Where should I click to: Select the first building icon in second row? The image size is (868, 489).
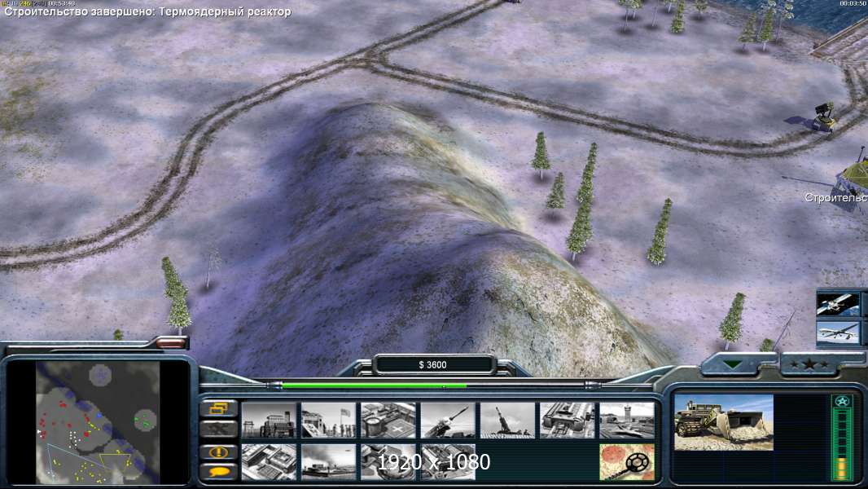coord(269,461)
